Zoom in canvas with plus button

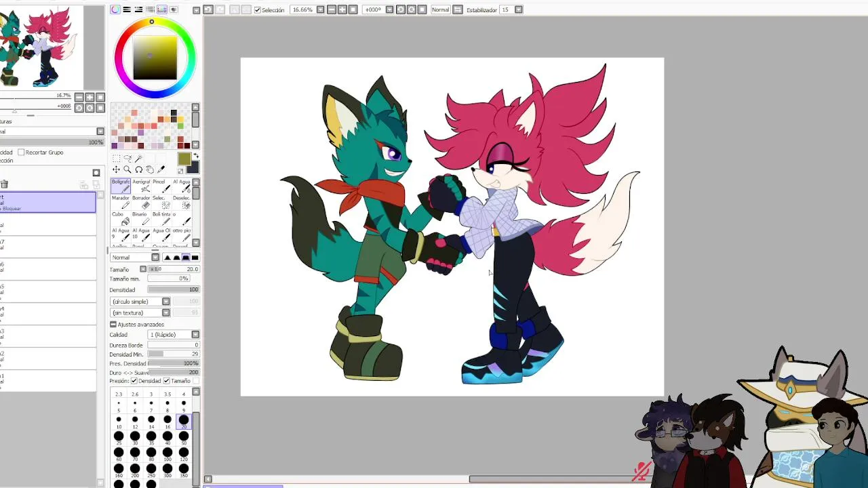[342, 9]
